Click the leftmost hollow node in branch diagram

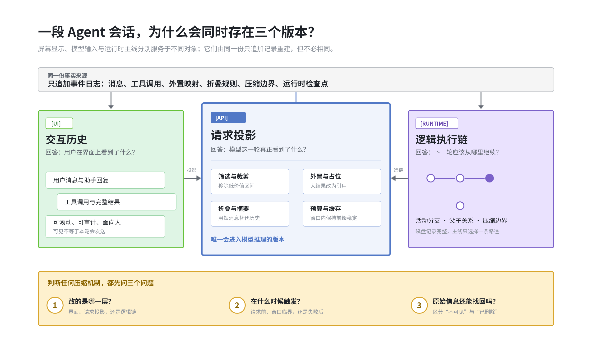pyautogui.click(x=430, y=178)
